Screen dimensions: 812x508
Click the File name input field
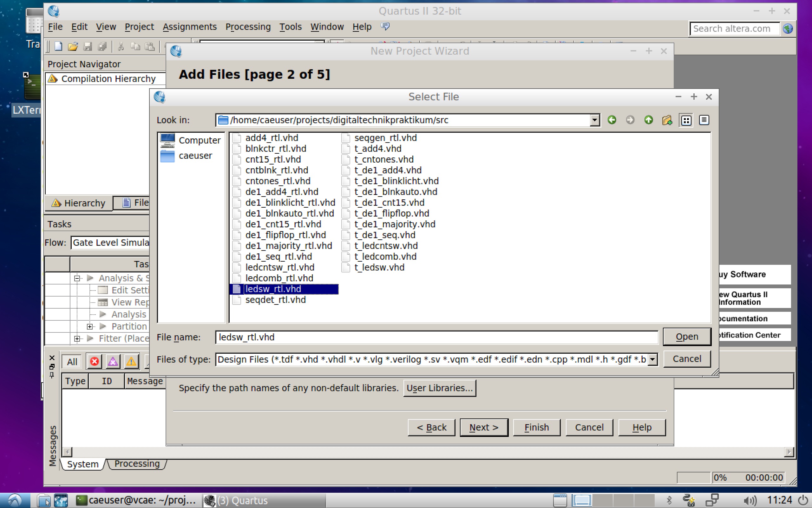(x=436, y=337)
